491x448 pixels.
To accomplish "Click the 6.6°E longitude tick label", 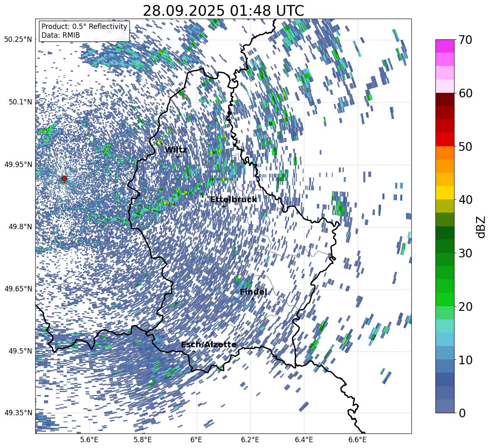I will point(357,440).
